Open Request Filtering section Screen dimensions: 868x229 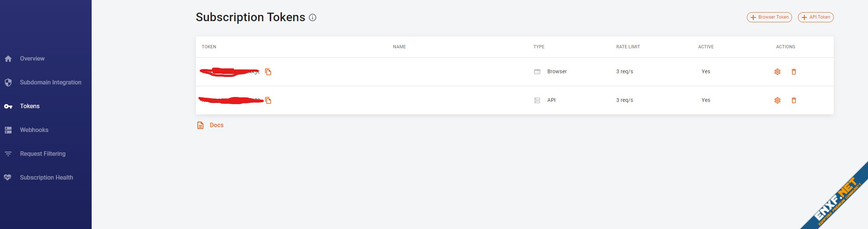pos(42,154)
